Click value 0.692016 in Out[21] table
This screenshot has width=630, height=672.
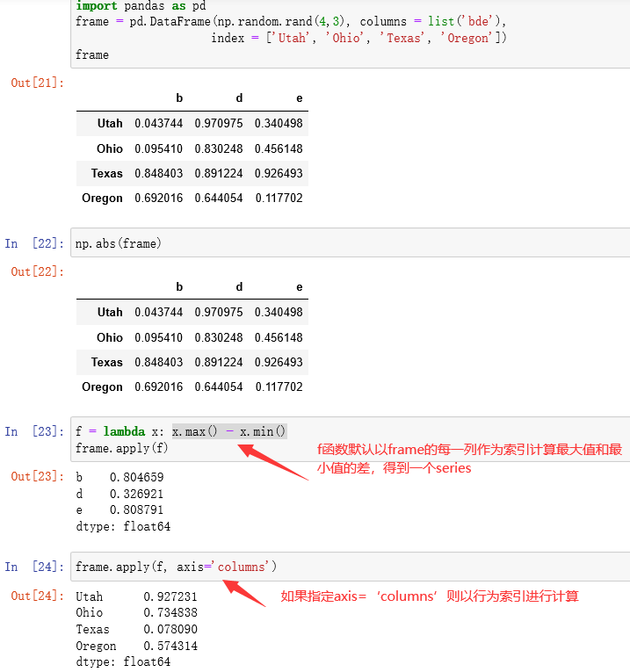coord(158,198)
